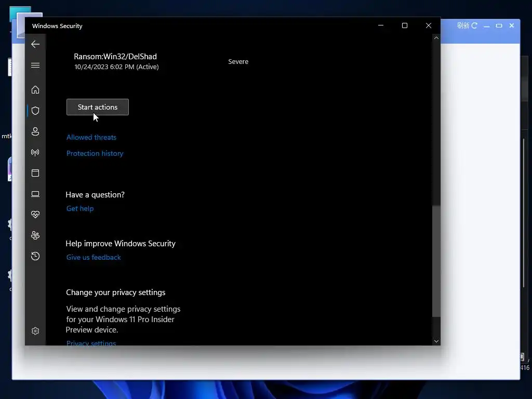Screen dimensions: 532x399
Task: Click the scroll up arrow in Windows Security
Action: pyautogui.click(x=436, y=38)
